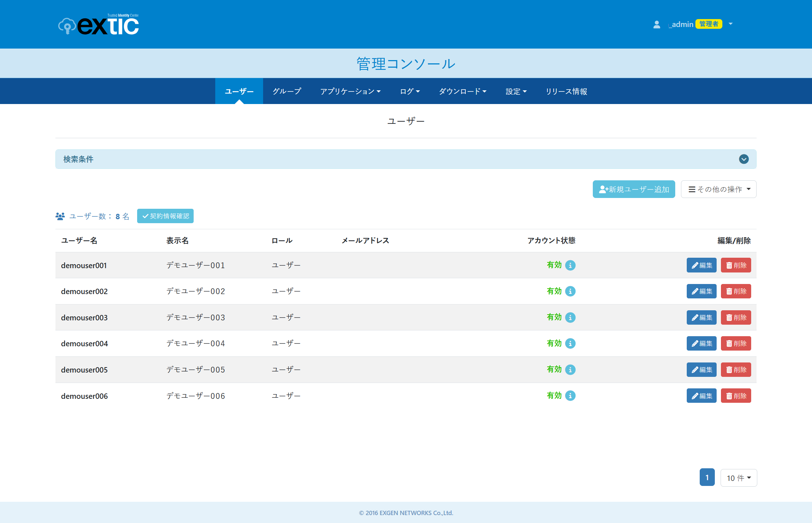
Task: Edit demouser005 with 編集 button
Action: 702,370
